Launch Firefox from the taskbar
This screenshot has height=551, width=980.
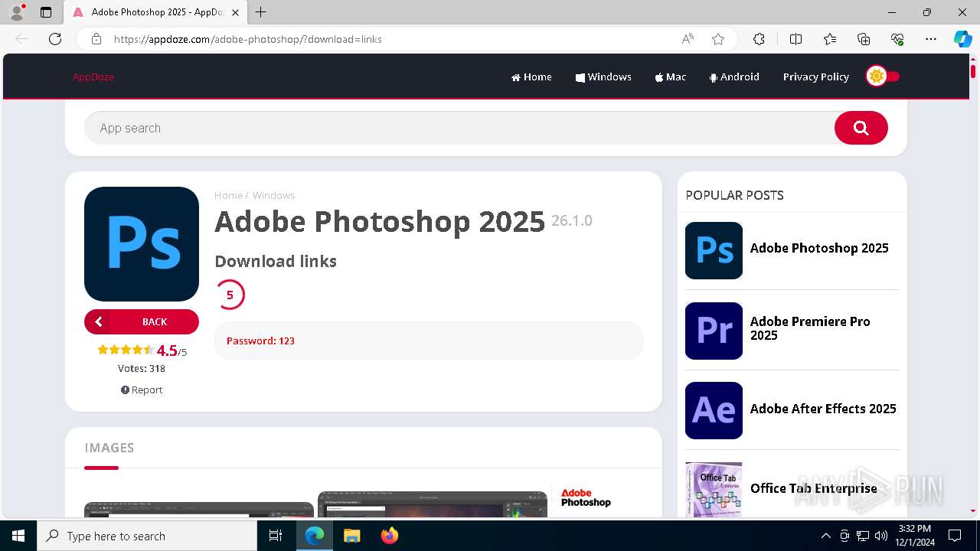(x=390, y=536)
